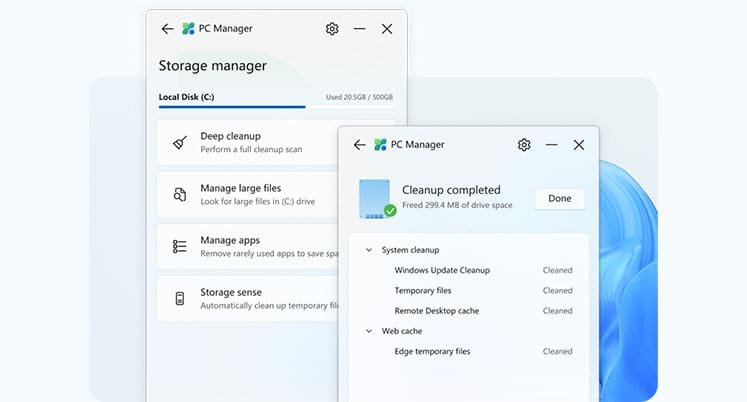Open settings gear in cleanup window
Viewport: 747px width, 402px height.
click(524, 145)
